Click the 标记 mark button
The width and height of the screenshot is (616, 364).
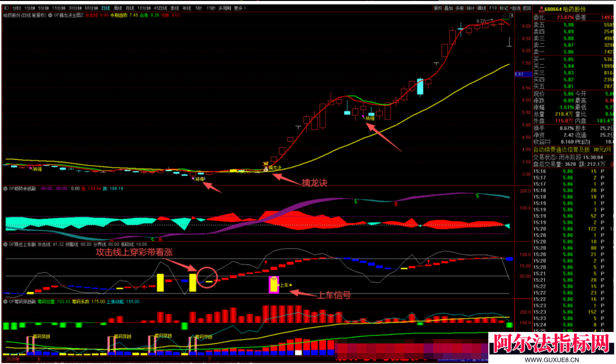504,8
